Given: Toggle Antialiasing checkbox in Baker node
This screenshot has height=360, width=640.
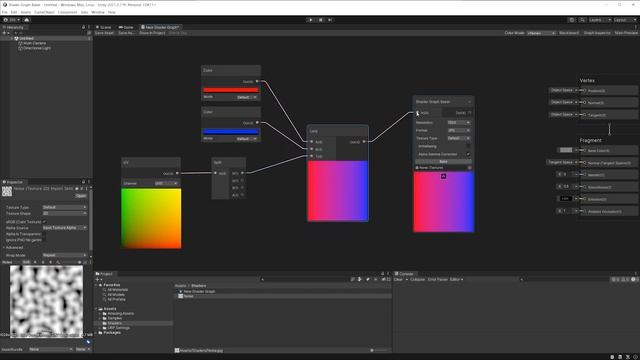Looking at the screenshot, I should point(468,146).
